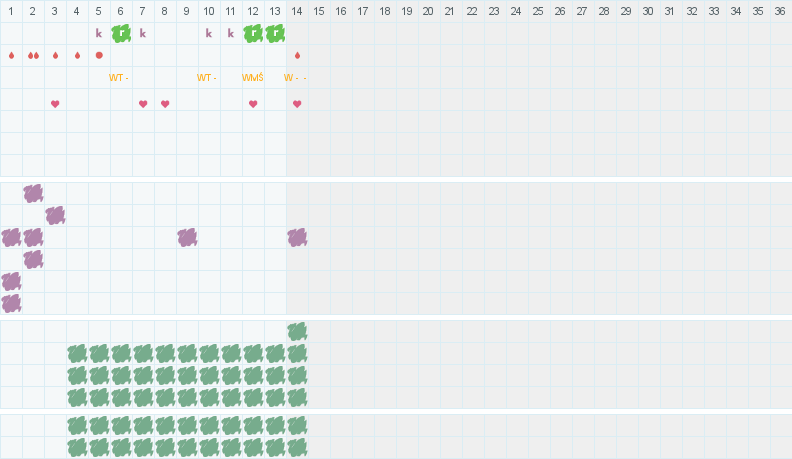
Task: Select the green 'r' marker on day 13
Action: pyautogui.click(x=275, y=33)
